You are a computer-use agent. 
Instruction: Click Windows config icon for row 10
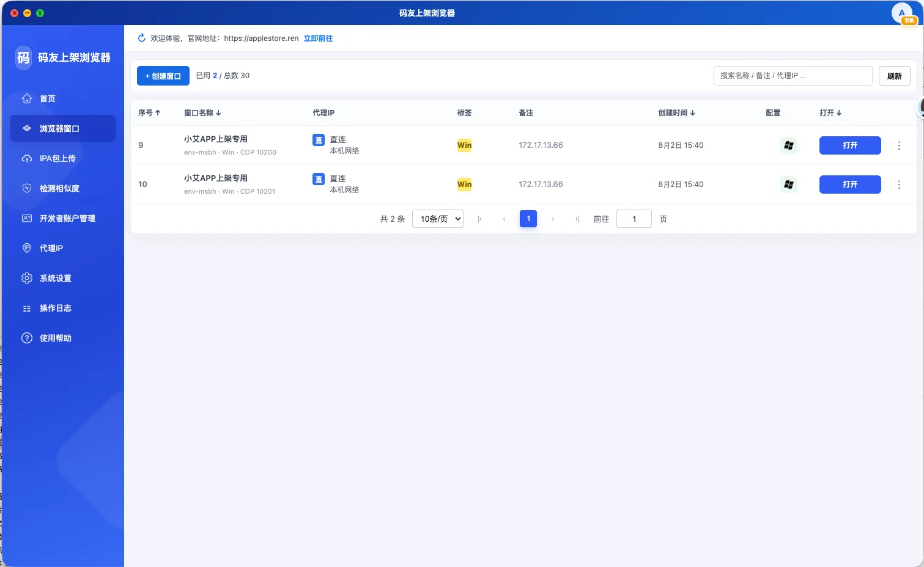click(x=789, y=185)
